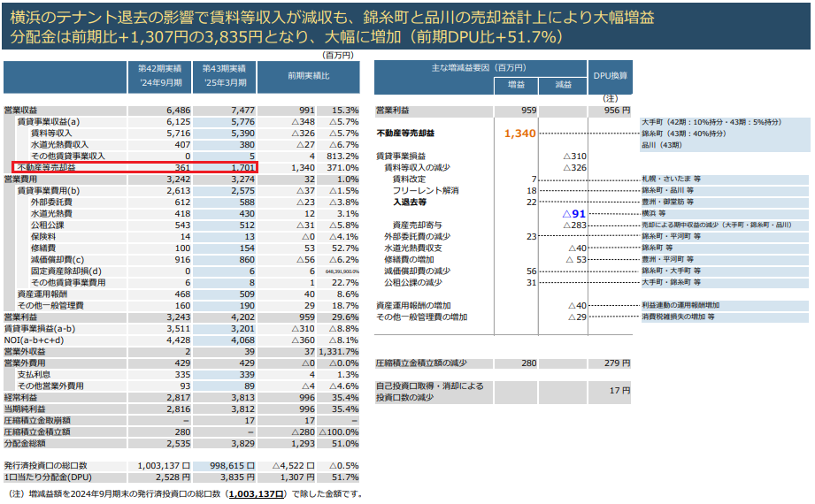Click the 経常利益 row label
This screenshot has height=504, width=815.
pos(20,397)
